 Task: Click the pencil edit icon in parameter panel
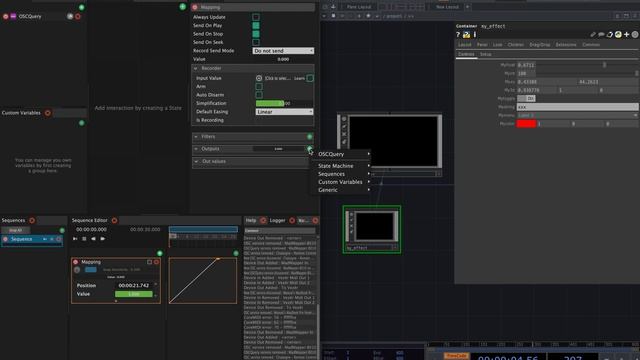pyautogui.click(x=593, y=35)
